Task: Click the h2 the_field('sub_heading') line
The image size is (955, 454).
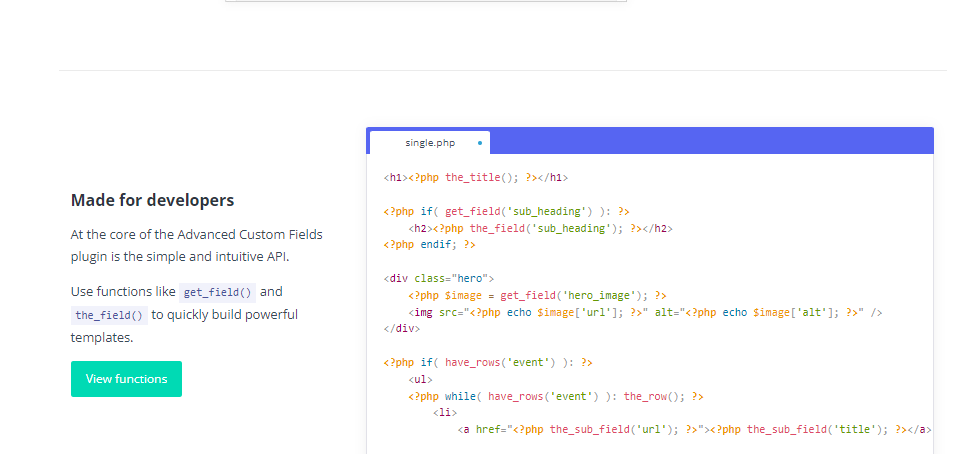Action: [x=540, y=229]
